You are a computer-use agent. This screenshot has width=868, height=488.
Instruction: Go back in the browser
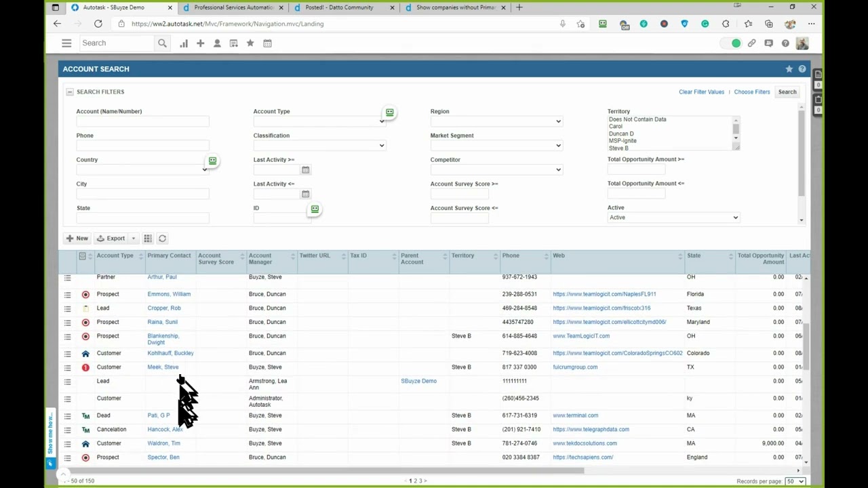(x=57, y=24)
